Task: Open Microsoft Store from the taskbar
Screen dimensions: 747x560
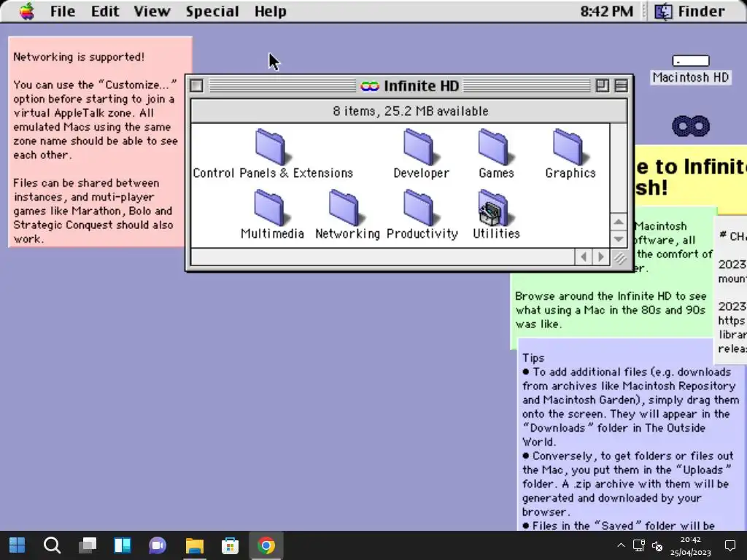Action: [230, 545]
